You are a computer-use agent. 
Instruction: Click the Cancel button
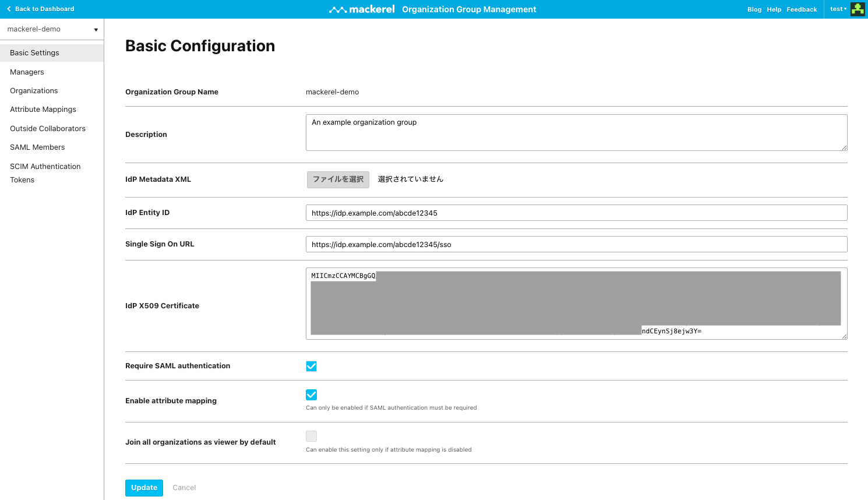[184, 488]
